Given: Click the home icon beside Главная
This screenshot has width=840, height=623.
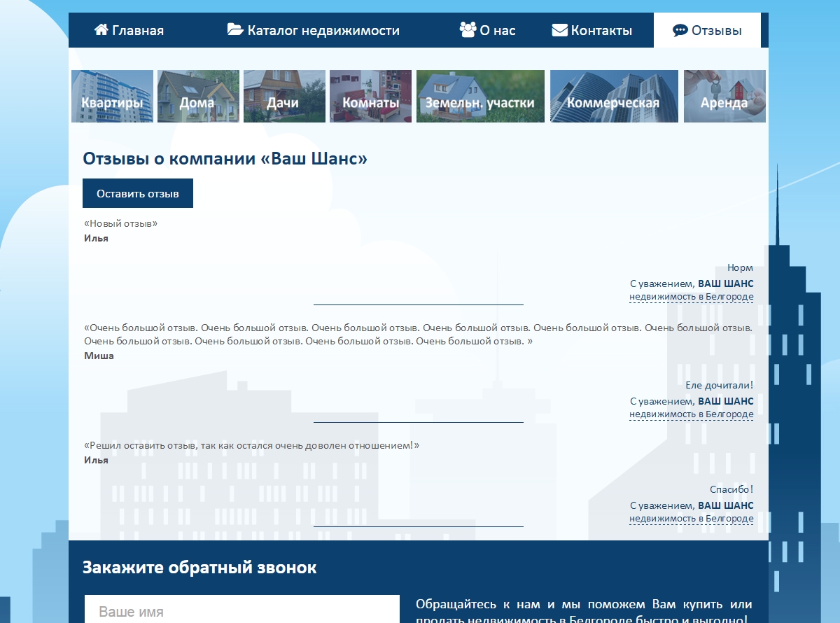Looking at the screenshot, I should pos(101,30).
